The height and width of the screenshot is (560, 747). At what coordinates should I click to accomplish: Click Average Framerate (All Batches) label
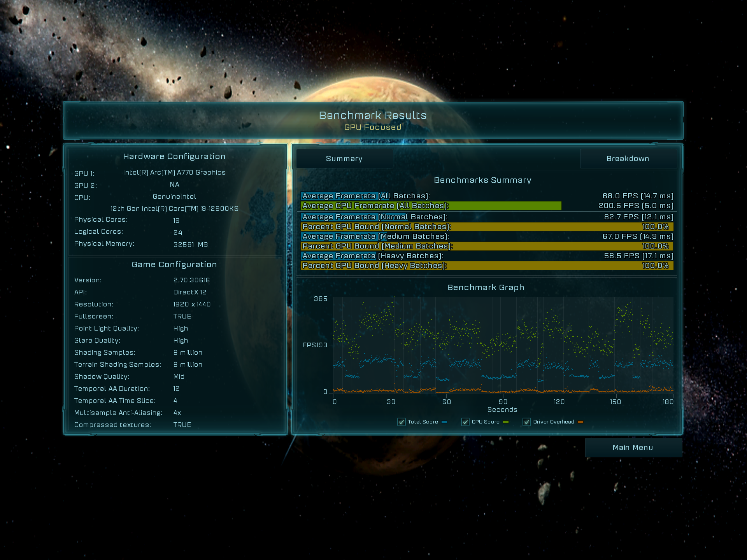(366, 196)
